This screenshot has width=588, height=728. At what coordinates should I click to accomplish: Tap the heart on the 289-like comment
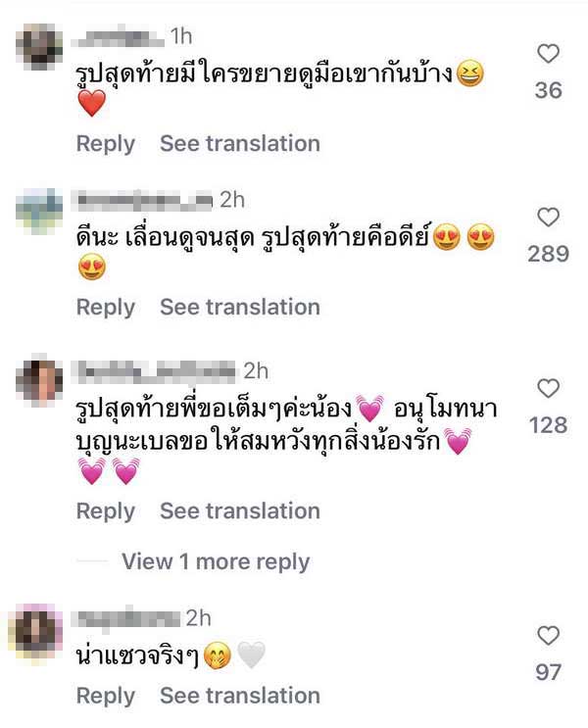[x=548, y=218]
